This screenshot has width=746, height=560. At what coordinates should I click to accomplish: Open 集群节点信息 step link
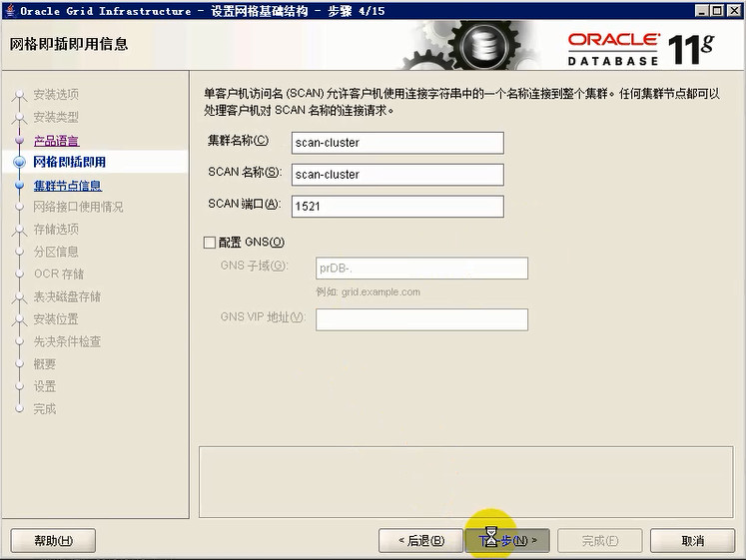tap(68, 186)
